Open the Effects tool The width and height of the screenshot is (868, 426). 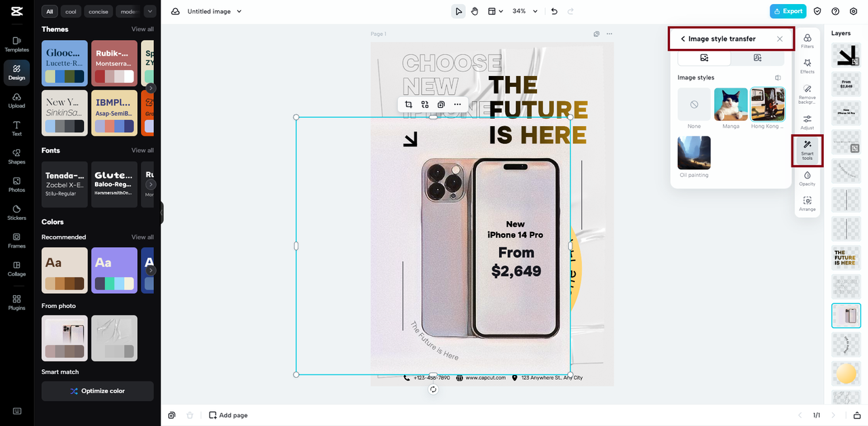(x=807, y=66)
